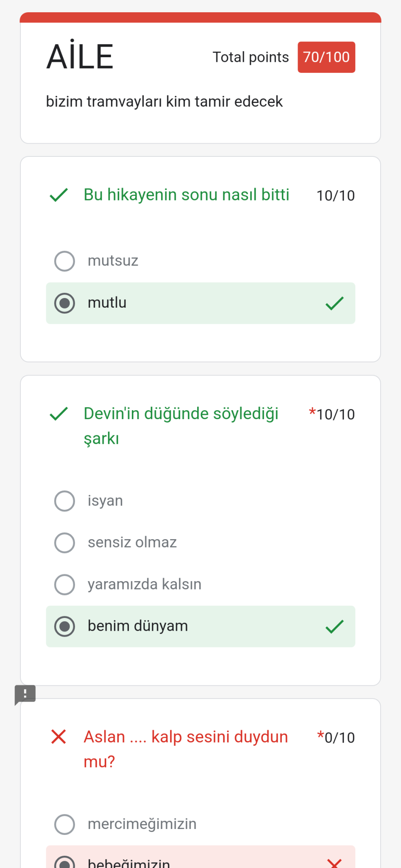Pick the 'benim dünyam' radio option

click(64, 626)
